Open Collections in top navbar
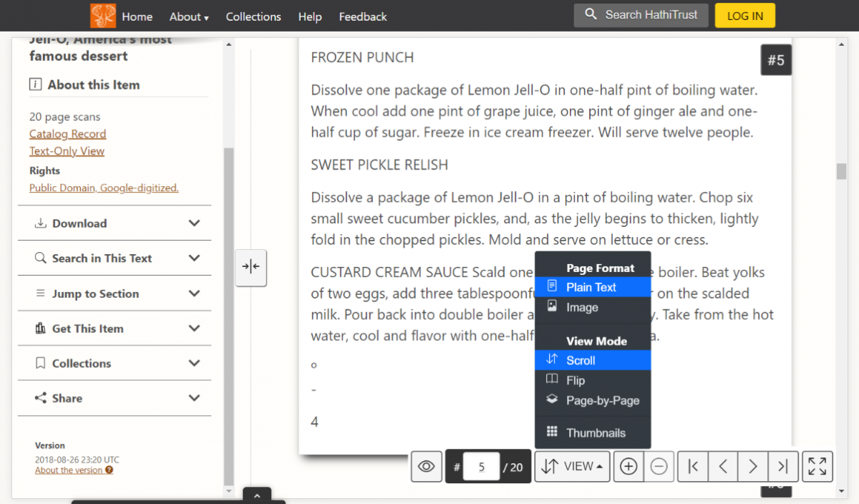The width and height of the screenshot is (859, 504). (253, 16)
